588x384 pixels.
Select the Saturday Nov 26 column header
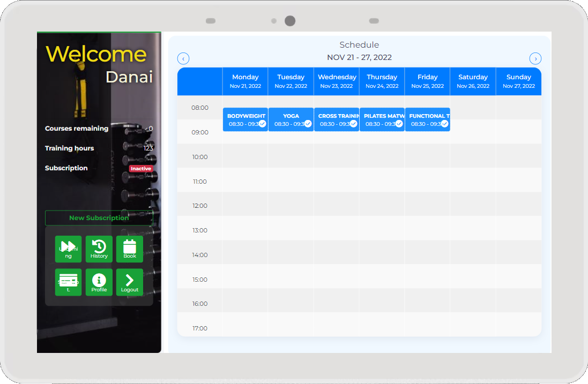point(473,81)
